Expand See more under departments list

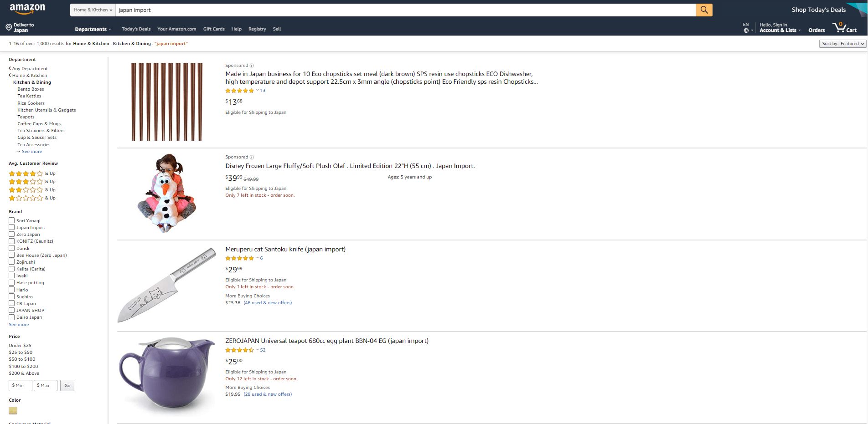(31, 152)
